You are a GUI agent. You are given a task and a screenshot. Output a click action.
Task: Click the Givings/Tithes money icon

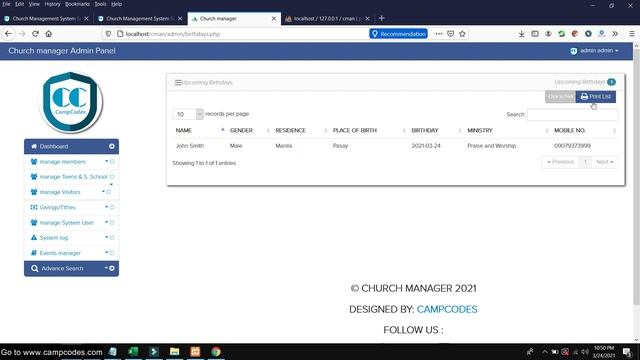[x=34, y=207]
